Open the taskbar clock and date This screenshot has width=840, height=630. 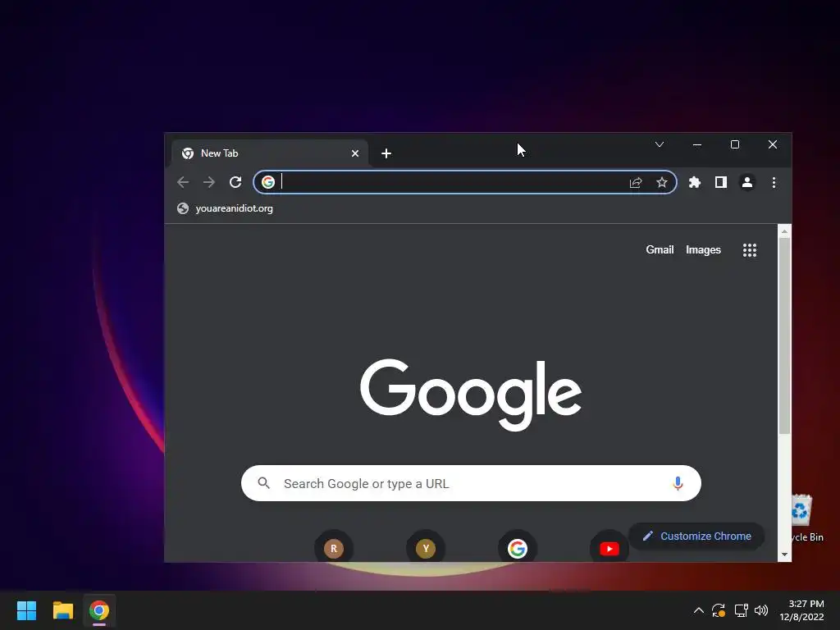click(x=802, y=610)
